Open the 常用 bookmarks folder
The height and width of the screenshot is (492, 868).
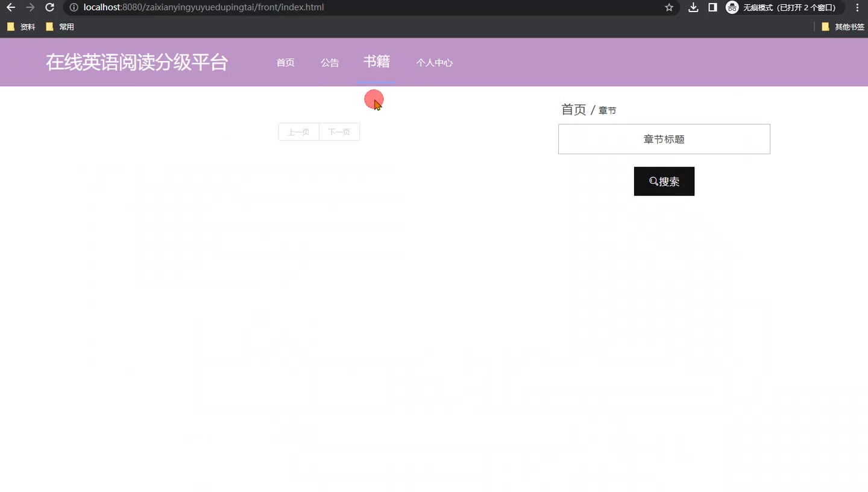click(60, 27)
